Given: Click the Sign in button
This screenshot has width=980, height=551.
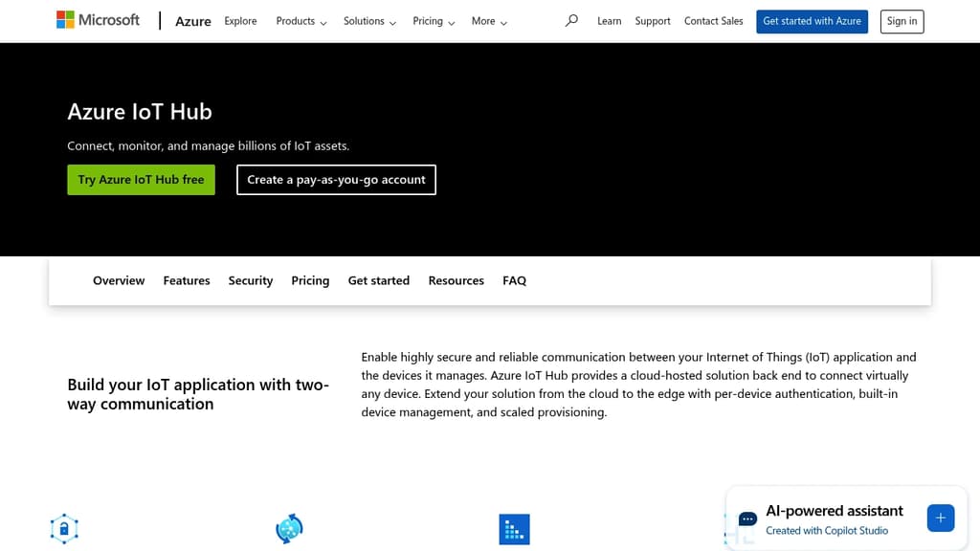Looking at the screenshot, I should coord(902,21).
